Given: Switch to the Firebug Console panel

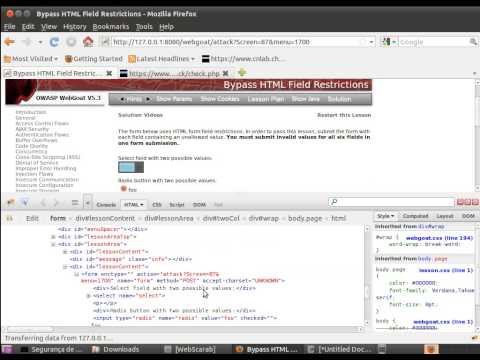Looking at the screenshot, I should pos(106,205).
